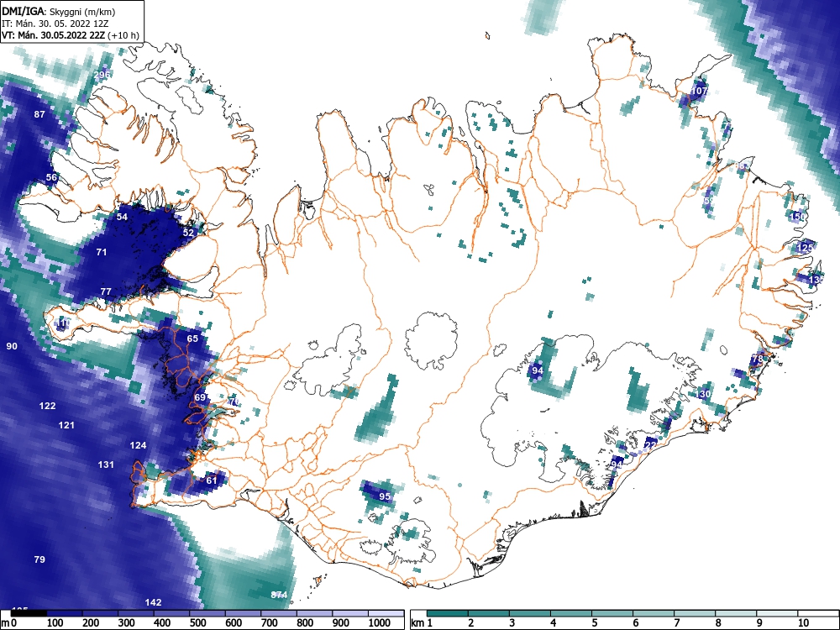Click the value 130 in the southeast
The width and height of the screenshot is (840, 630).
(703, 394)
